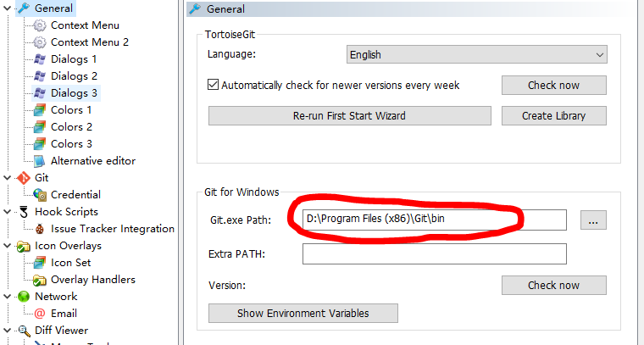Select Dialogs 1 in the settings tree
Screen dimensions: 644x345
point(74,59)
